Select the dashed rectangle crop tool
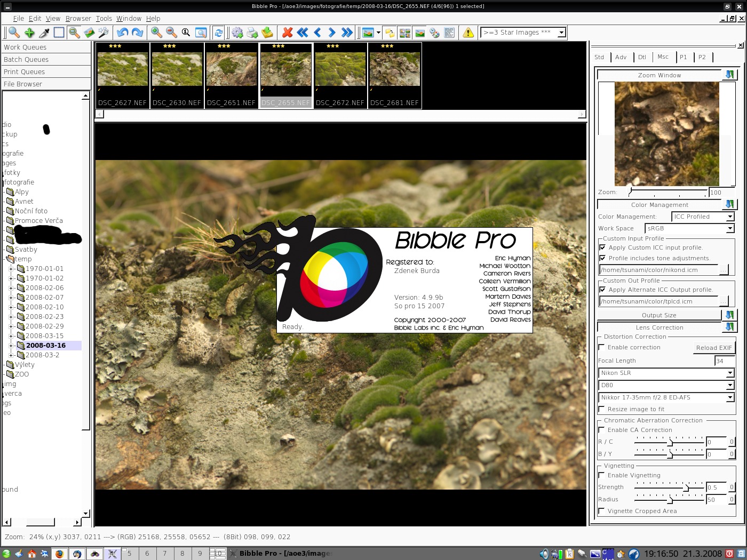Viewport: 747px width, 560px height. (59, 33)
